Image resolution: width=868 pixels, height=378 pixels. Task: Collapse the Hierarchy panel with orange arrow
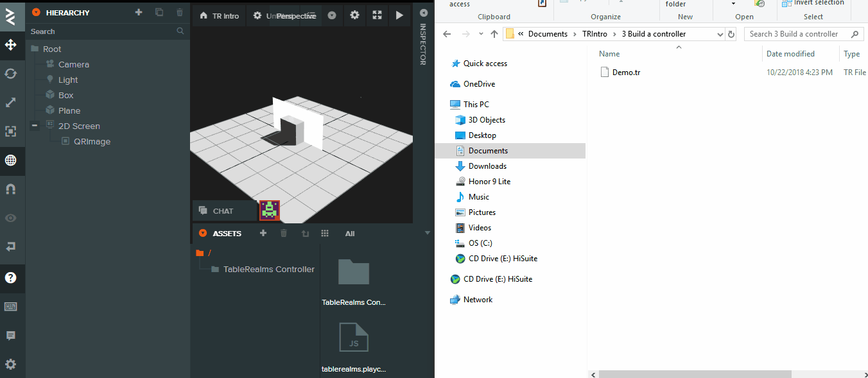36,12
